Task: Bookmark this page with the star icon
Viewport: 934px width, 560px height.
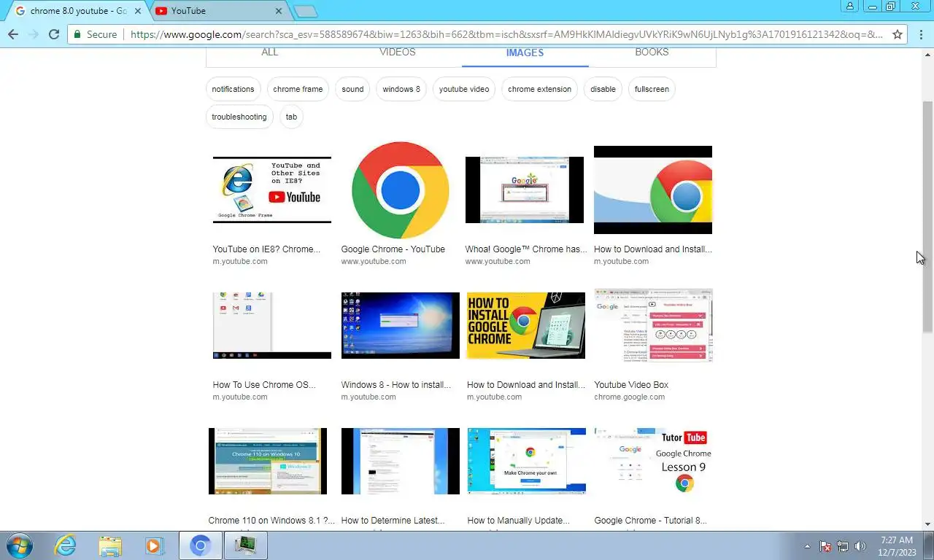Action: pyautogui.click(x=898, y=34)
